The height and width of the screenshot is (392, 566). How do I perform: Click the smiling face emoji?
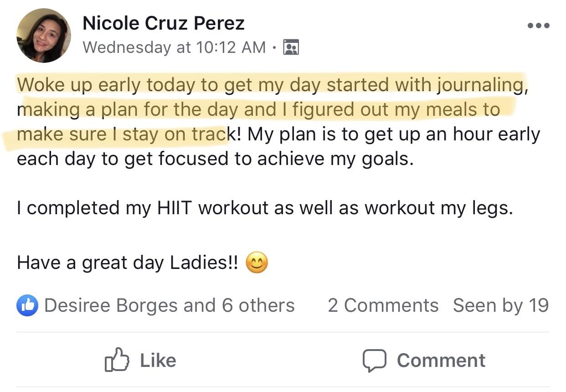(257, 263)
